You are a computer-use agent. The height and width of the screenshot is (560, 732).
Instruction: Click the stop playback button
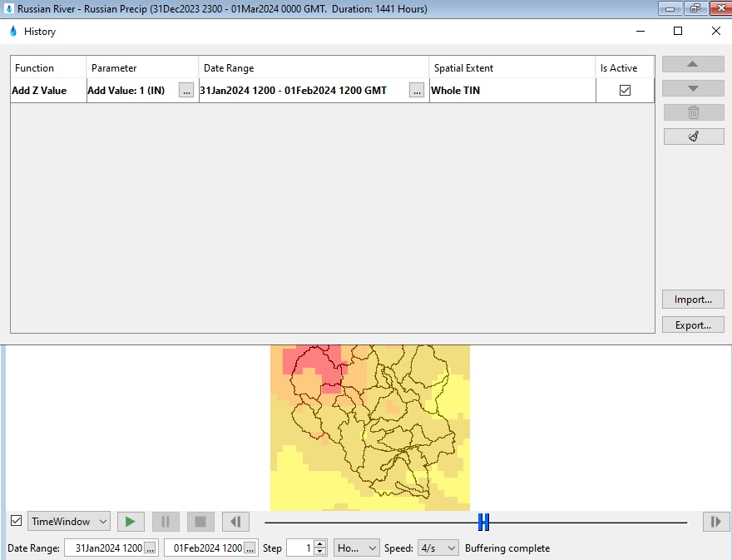point(200,521)
